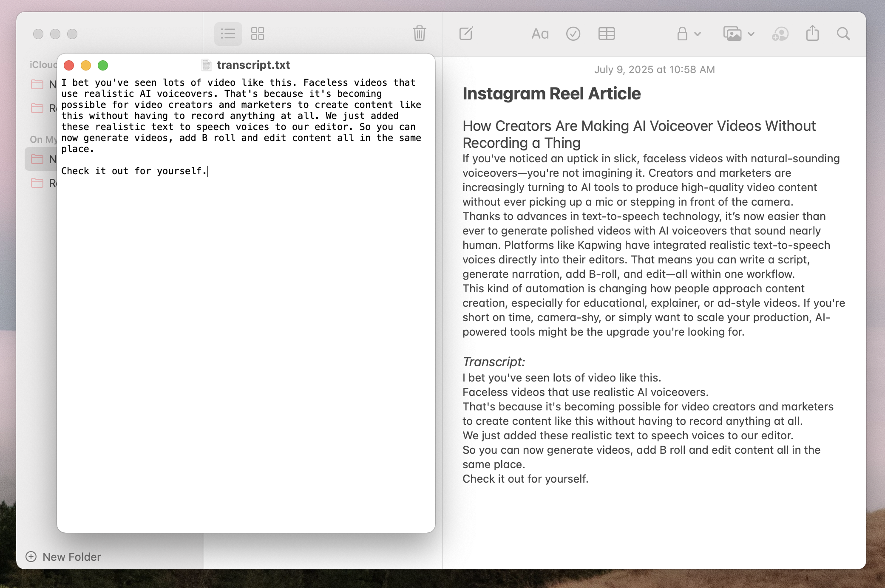Search notes with the magnifier icon

844,34
